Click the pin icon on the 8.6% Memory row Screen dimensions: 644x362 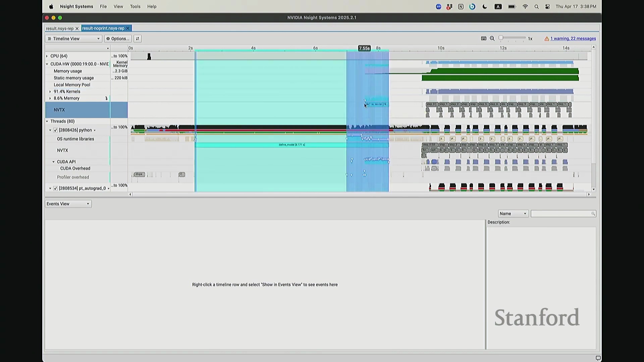106,98
